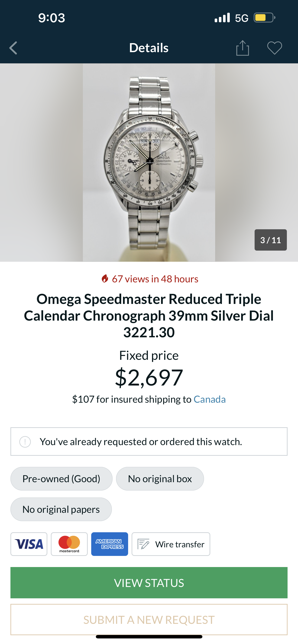298x644 pixels.
Task: Tap the battery indicator in status bar
Action: pos(264,18)
